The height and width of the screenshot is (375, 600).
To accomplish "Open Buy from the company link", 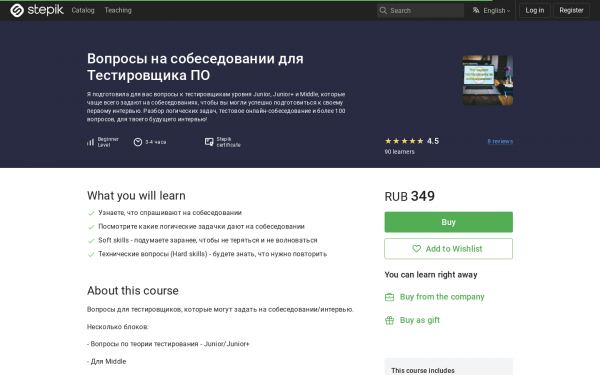I will point(442,297).
